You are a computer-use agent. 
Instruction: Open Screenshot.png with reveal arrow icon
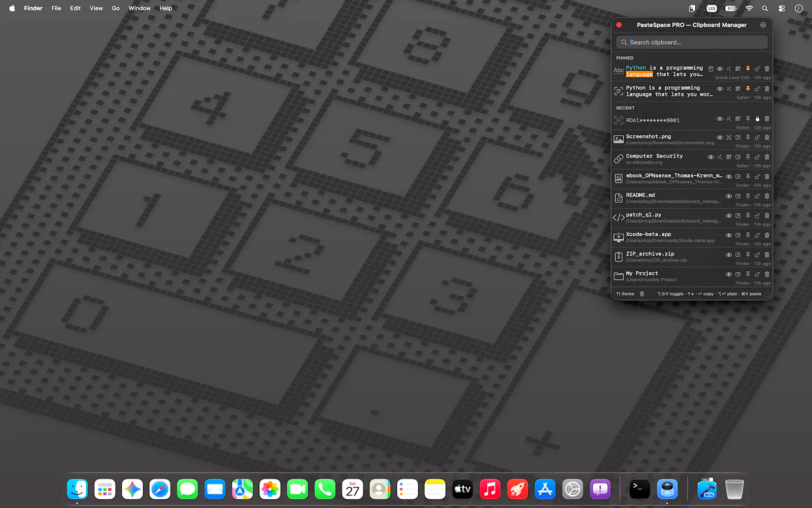click(738, 137)
